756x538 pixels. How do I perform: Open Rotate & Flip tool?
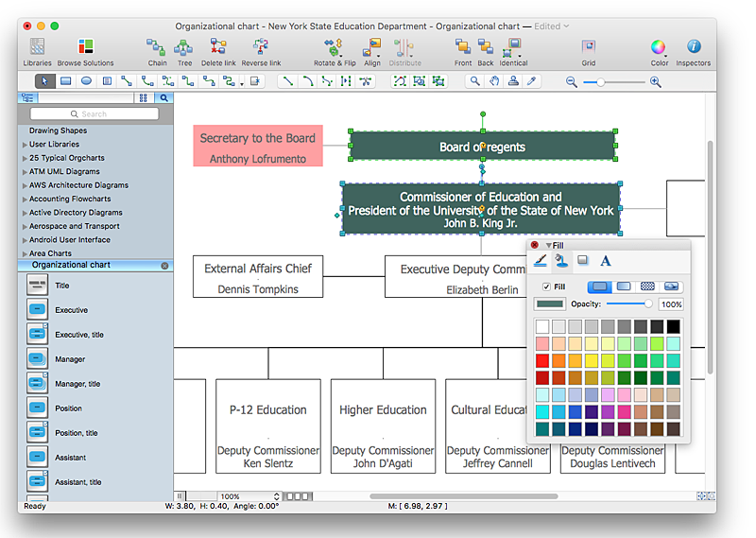(335, 52)
